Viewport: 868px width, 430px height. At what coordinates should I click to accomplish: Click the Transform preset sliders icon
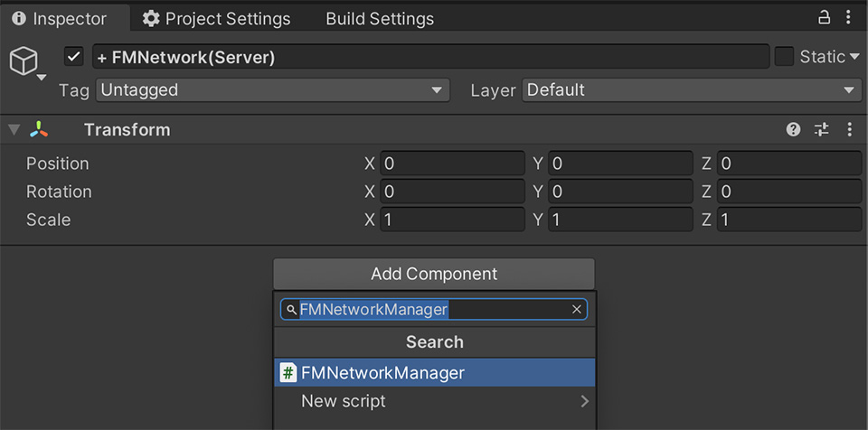tap(821, 130)
